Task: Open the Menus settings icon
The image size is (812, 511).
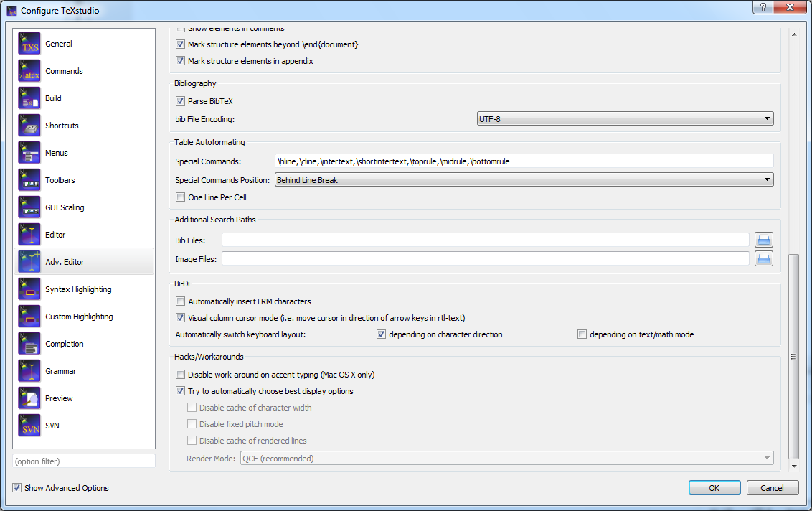Action: click(x=29, y=153)
